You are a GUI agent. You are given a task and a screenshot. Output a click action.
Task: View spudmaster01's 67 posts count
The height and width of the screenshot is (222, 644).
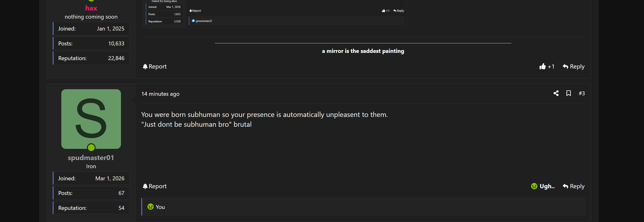(x=121, y=193)
